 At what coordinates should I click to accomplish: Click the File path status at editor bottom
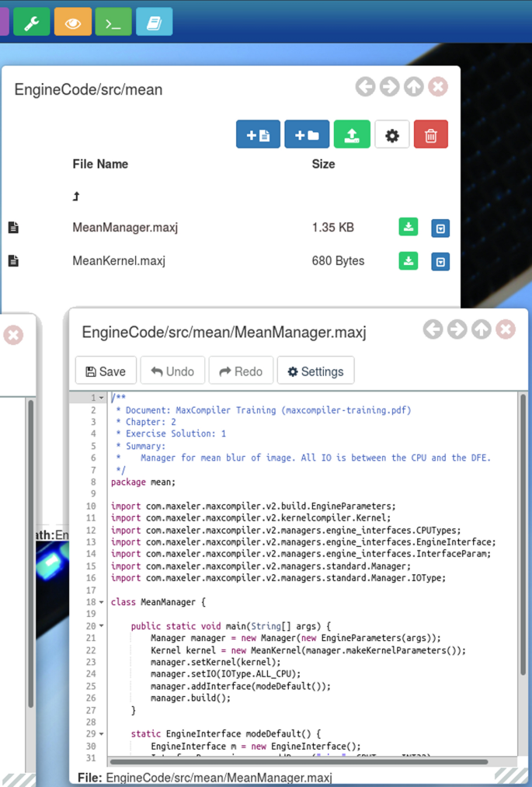tap(205, 778)
